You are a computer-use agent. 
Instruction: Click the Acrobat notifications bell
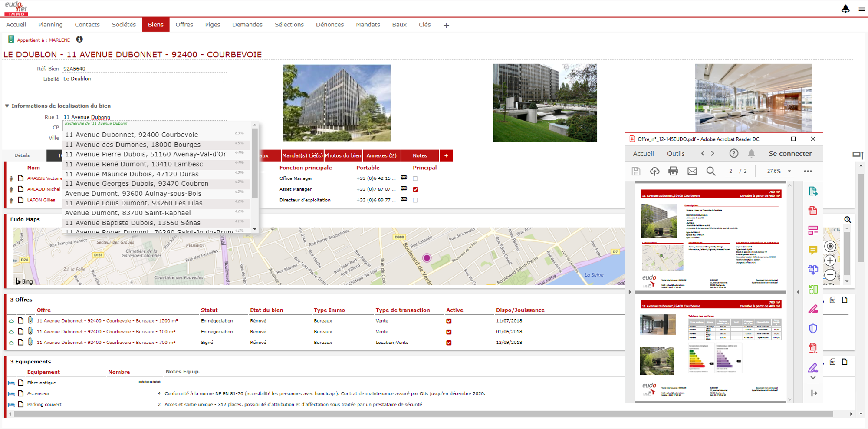pos(752,153)
